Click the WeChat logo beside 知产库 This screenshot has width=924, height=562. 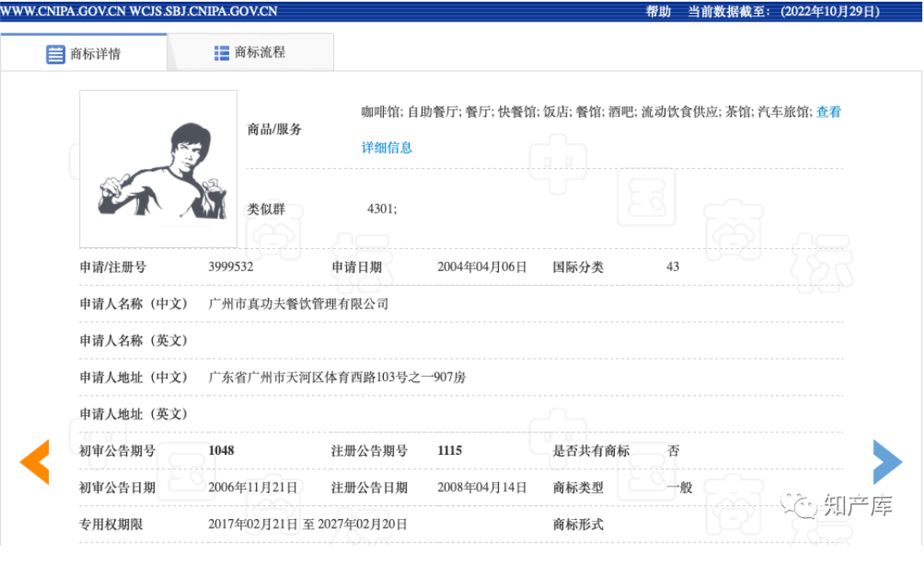(805, 505)
